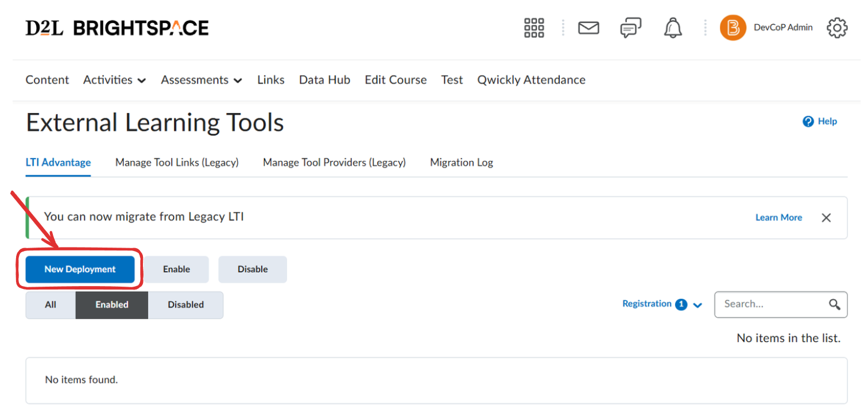
Task: Click into the Search text field
Action: pos(769,304)
